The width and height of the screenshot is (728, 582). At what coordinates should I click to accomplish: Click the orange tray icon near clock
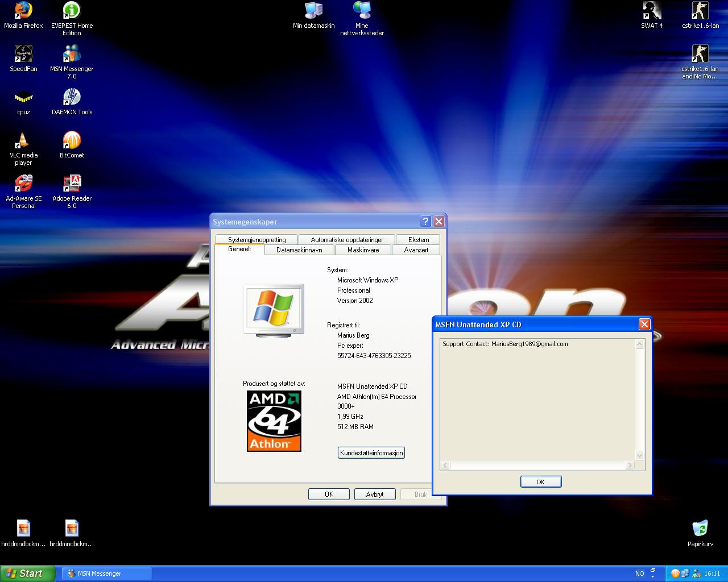click(x=675, y=573)
